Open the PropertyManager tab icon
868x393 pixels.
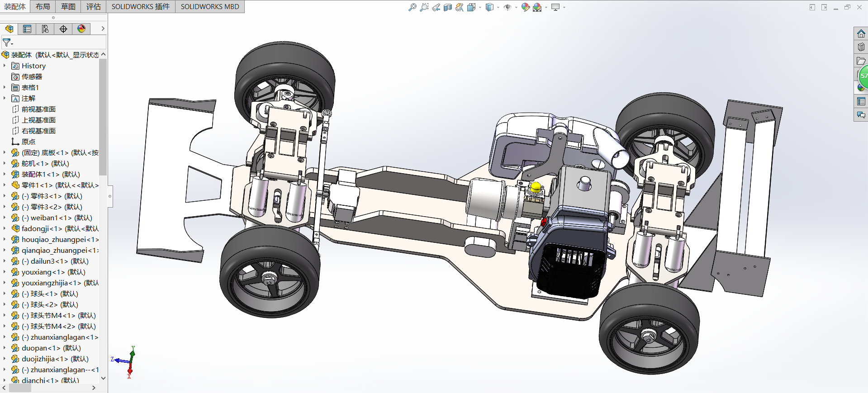coord(27,29)
